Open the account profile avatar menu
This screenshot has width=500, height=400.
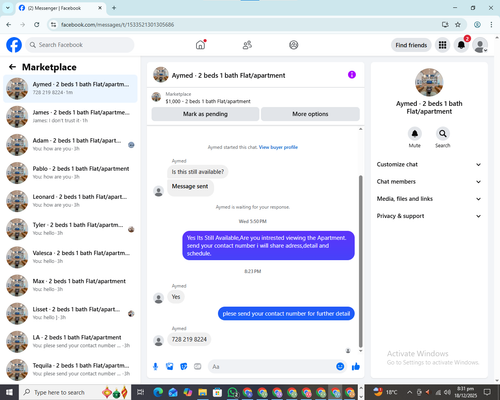(480, 45)
